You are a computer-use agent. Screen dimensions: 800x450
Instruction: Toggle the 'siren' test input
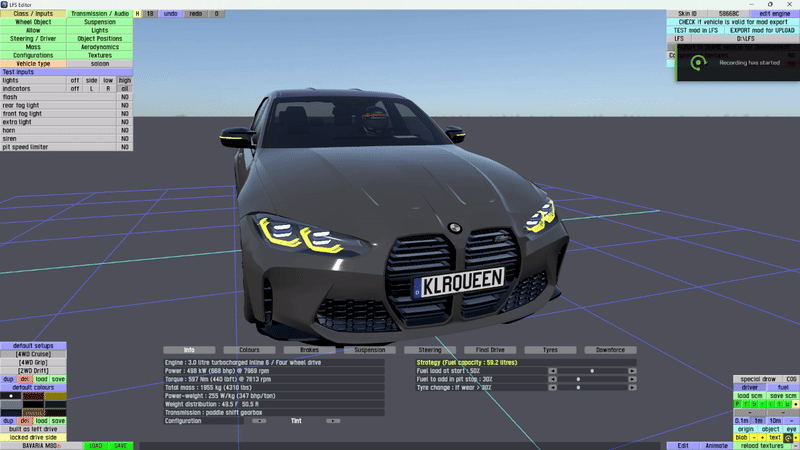coord(124,139)
